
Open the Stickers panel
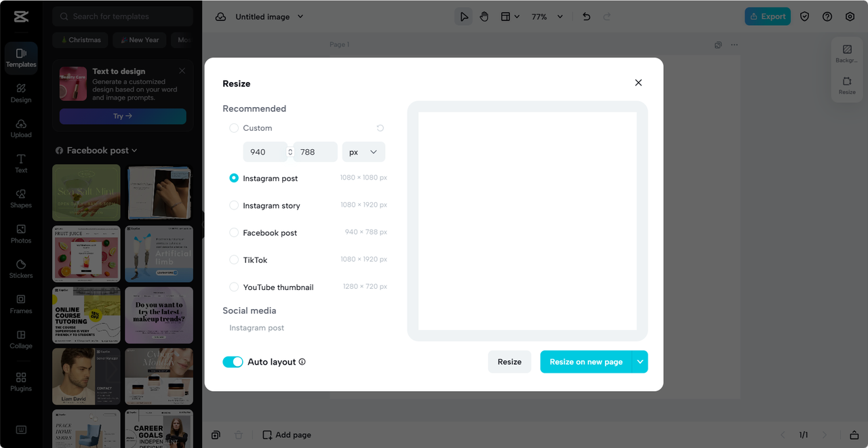(x=21, y=269)
